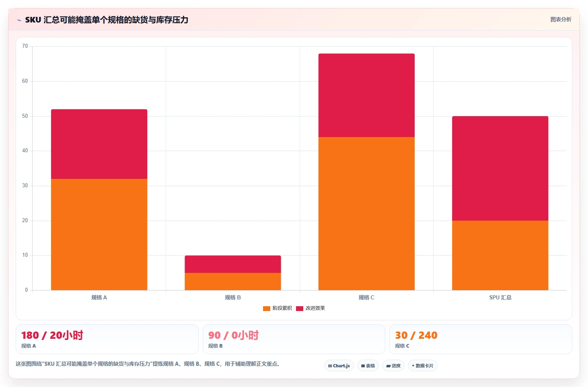
Task: Open the Chart.js chip
Action: click(339, 366)
